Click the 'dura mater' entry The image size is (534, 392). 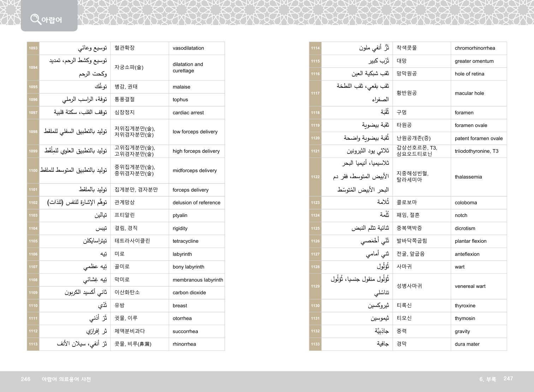pyautogui.click(x=467, y=344)
